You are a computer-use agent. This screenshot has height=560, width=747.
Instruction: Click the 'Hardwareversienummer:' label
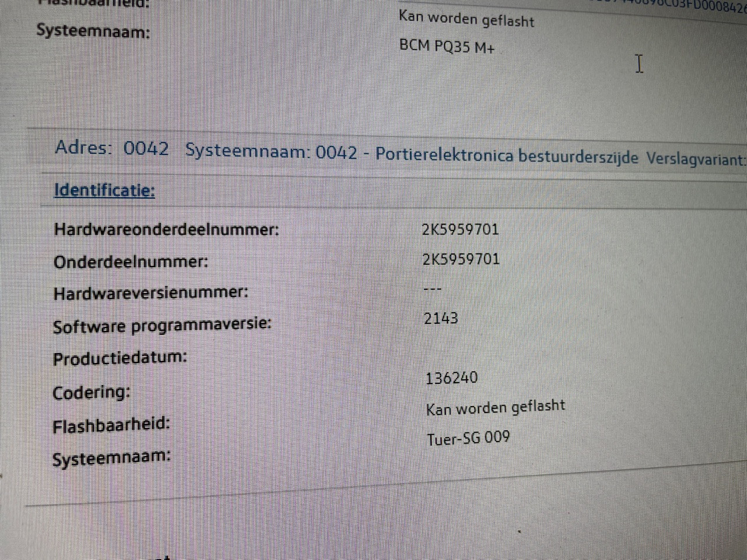pyautogui.click(x=151, y=292)
